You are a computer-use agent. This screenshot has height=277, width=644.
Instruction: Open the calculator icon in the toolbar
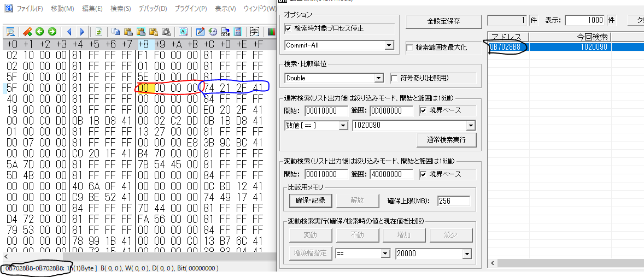coord(238,32)
